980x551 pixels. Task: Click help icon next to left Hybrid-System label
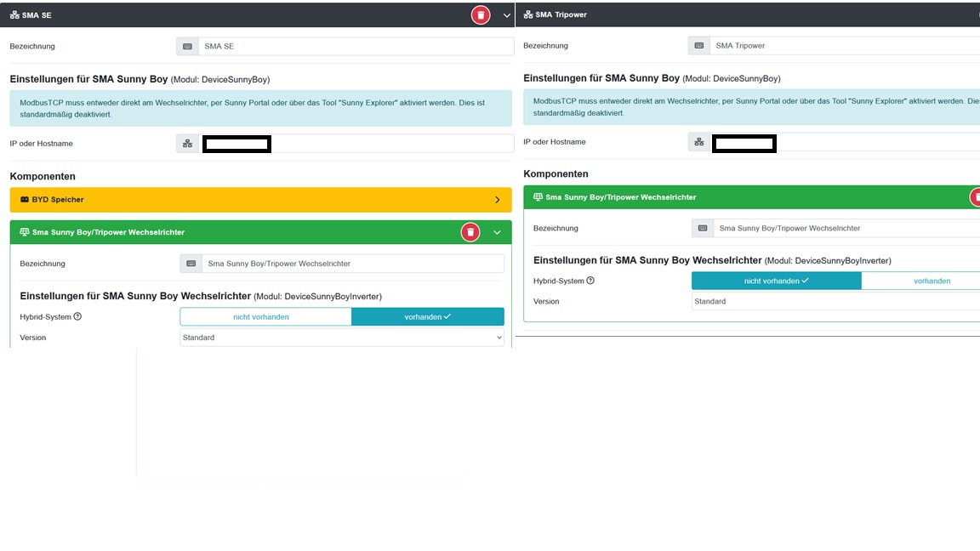(77, 317)
